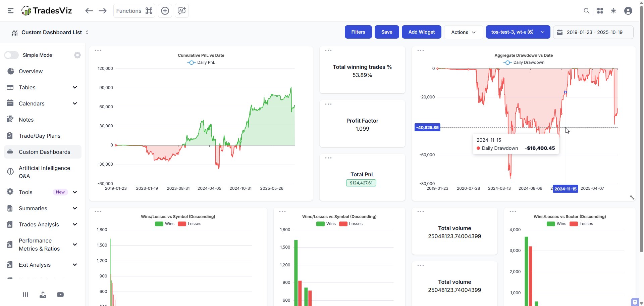Screen dimensions: 644x306
Task: Toggle Daily Drawdown legend series
Action: coord(524,62)
